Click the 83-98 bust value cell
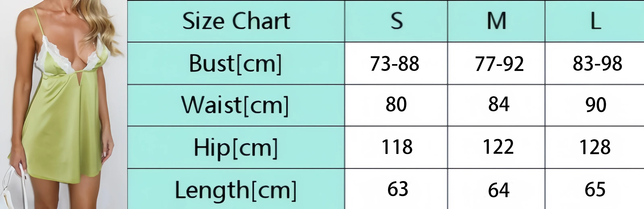644x209 pixels. tap(594, 63)
